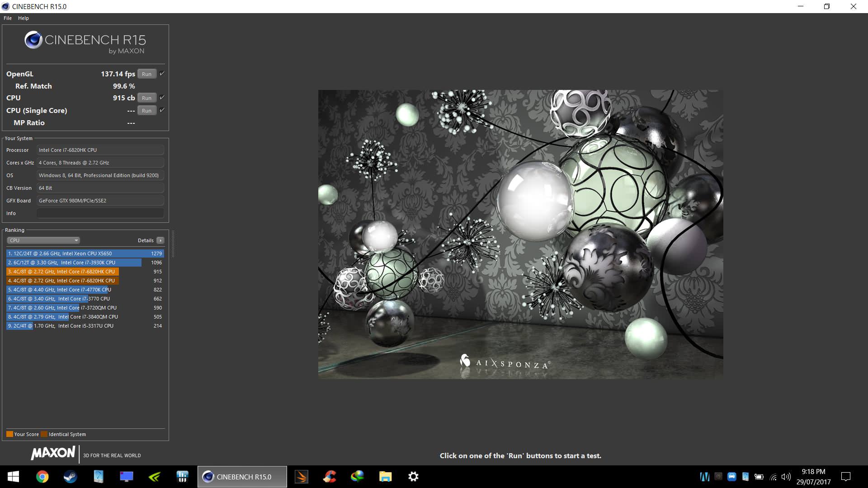Select ranking entry Intel Core i5-3317U
The height and width of the screenshot is (488, 868).
[x=85, y=326]
